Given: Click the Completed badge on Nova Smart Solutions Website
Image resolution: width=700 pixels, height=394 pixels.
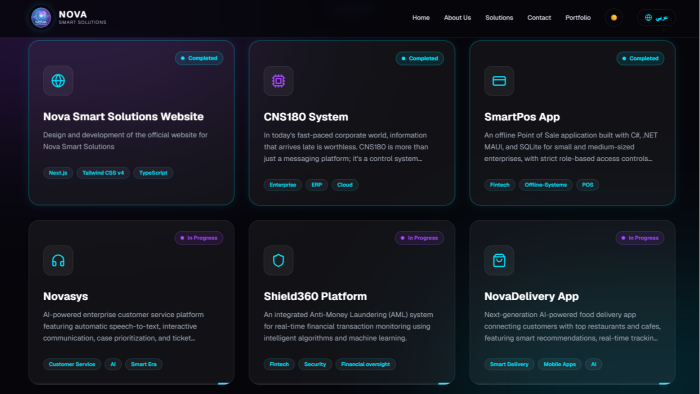Looking at the screenshot, I should tap(199, 58).
